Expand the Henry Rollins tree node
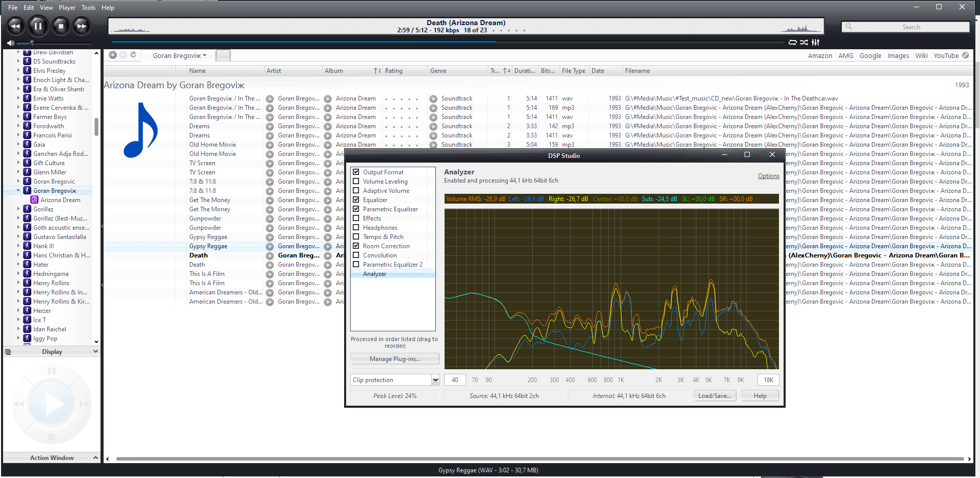The height and width of the screenshot is (478, 980). pyautogui.click(x=18, y=283)
